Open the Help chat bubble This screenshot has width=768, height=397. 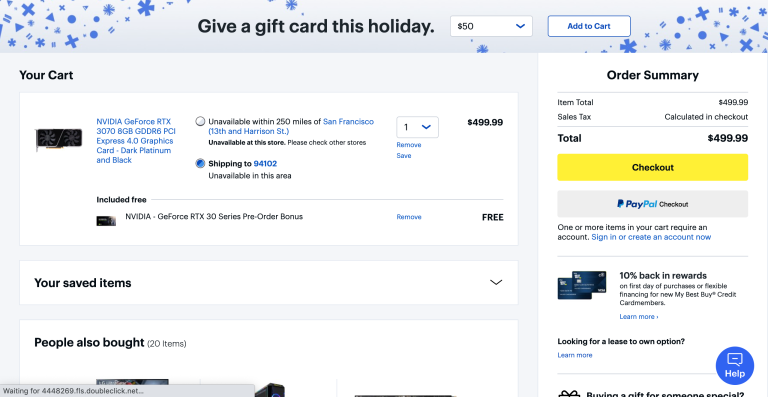click(x=735, y=366)
